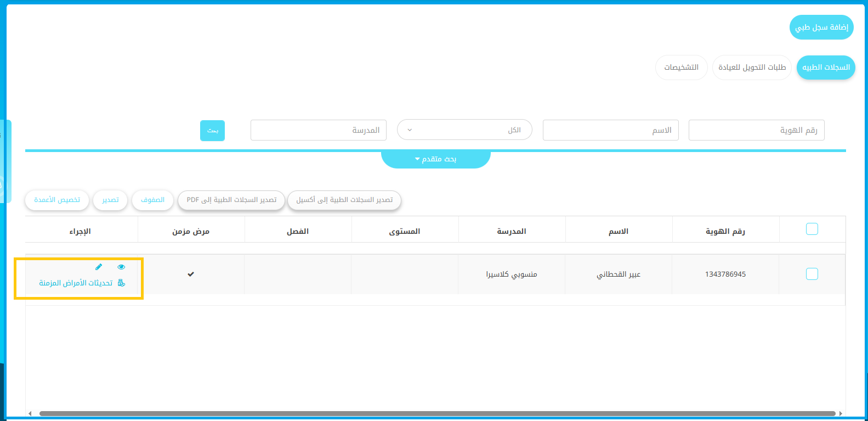This screenshot has height=421, width=868.
Task: Click the horizontal scrollbar below the table
Action: tap(437, 413)
